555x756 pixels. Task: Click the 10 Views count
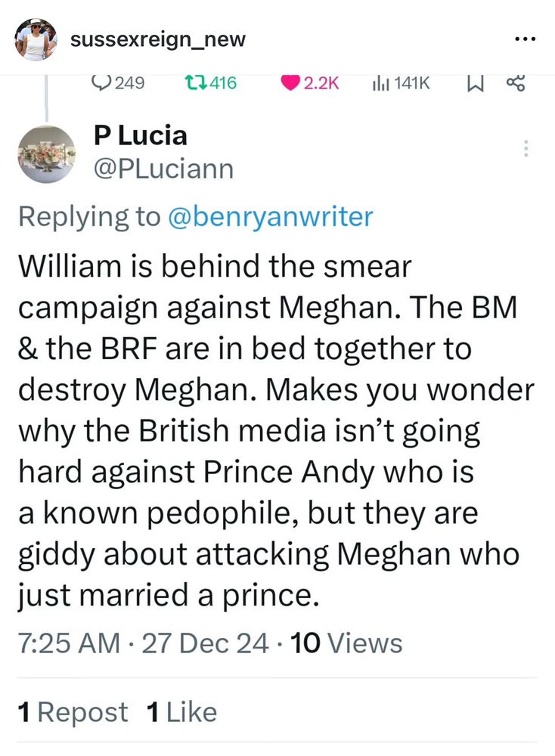(346, 643)
